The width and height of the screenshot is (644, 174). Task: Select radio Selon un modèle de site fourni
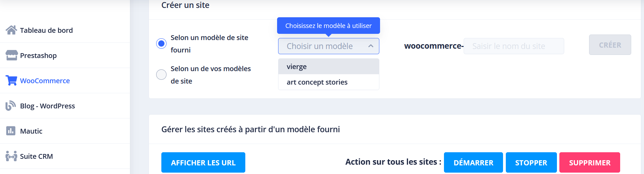tap(161, 43)
